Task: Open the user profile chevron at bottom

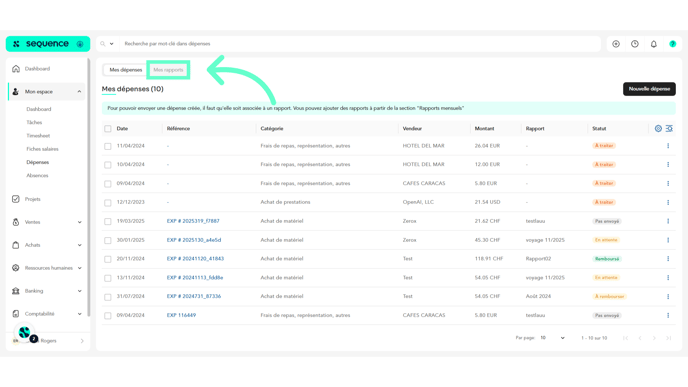Action: pos(82,341)
